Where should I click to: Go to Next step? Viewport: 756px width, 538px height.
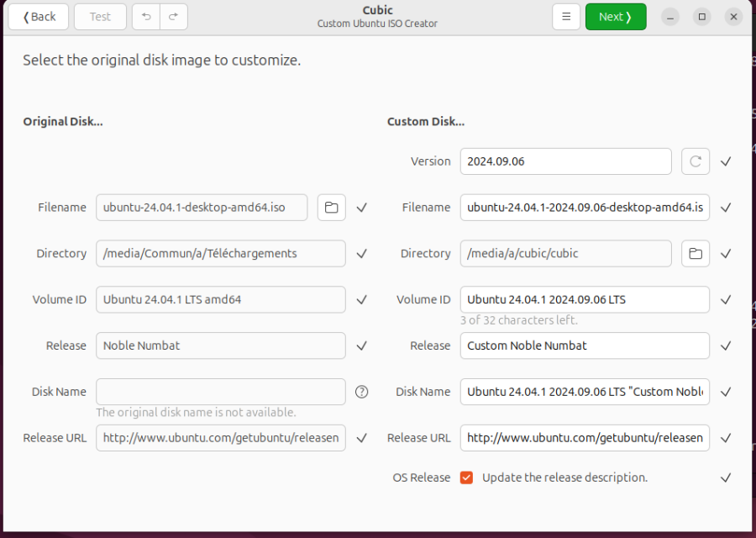pos(616,17)
